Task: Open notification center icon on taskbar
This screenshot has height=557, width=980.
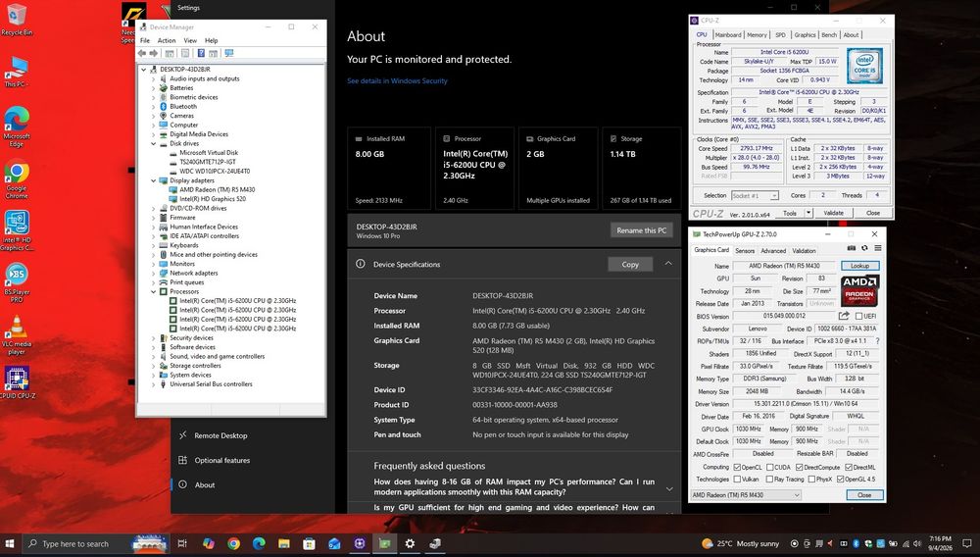Action: coord(967,544)
